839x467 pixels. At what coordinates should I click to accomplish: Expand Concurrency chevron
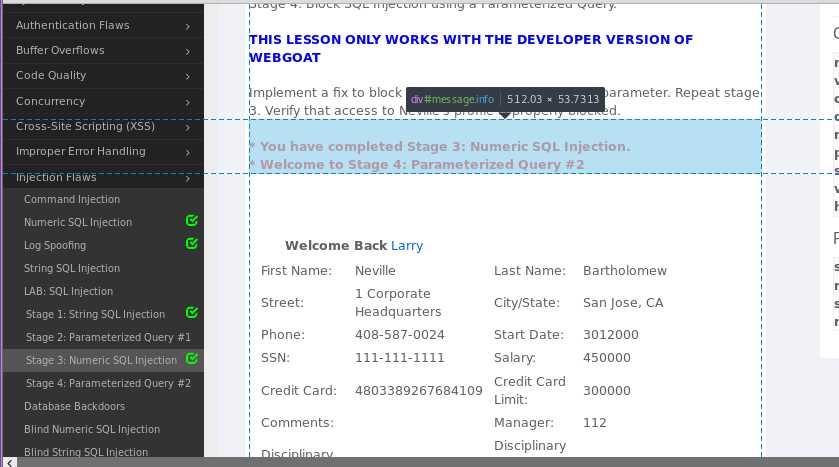pos(188,102)
